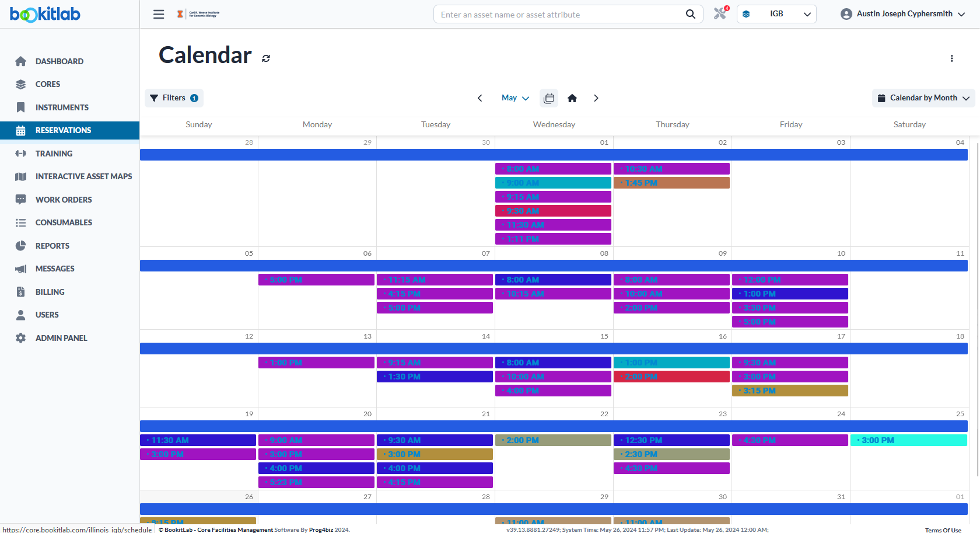Screen dimensions: 980x533
Task: Click the search magnifier icon
Action: [691, 14]
